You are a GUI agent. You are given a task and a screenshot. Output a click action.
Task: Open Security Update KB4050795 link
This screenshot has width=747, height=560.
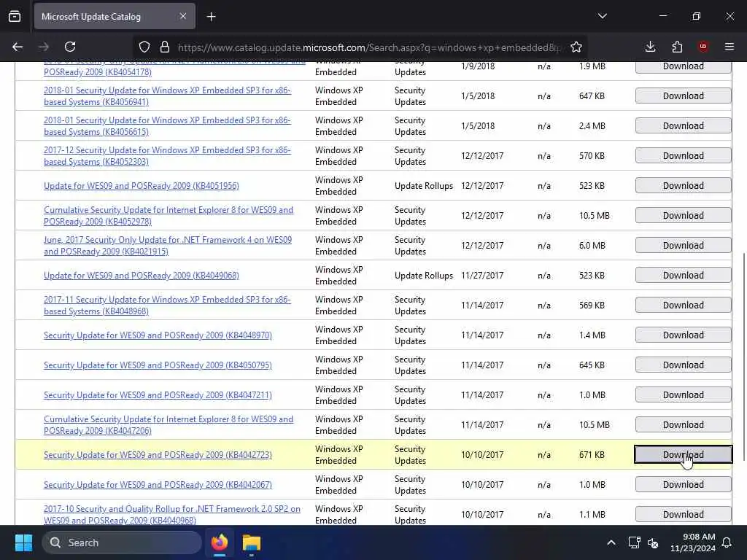tap(158, 365)
